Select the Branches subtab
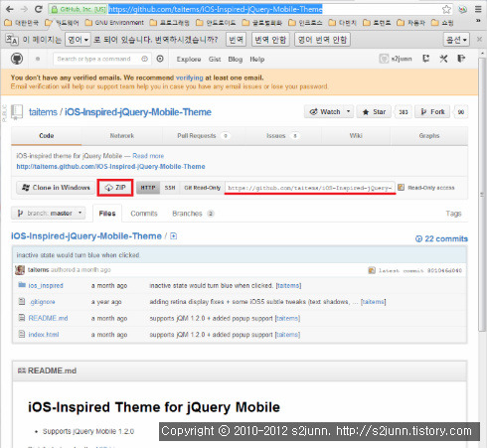Viewport: 487px width, 448px height. point(193,214)
